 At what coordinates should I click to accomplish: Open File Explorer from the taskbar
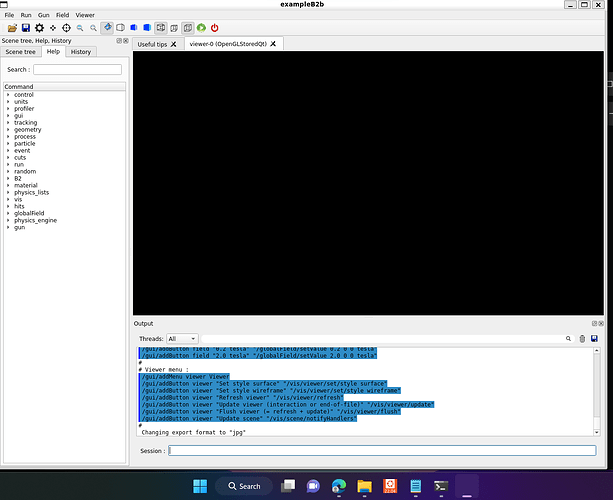click(364, 486)
